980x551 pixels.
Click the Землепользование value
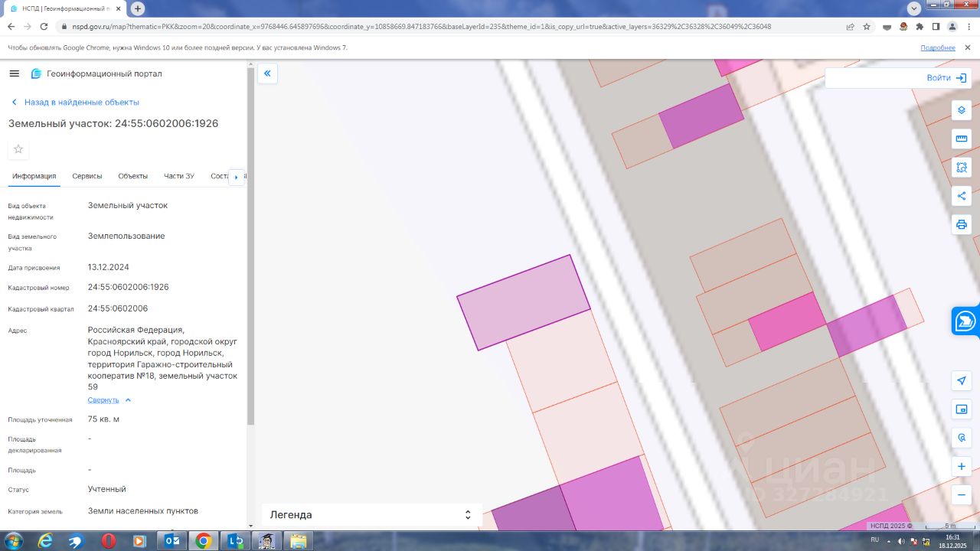126,236
